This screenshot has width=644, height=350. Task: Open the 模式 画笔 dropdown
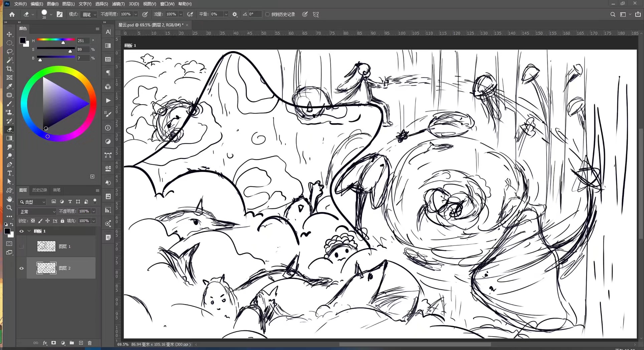point(89,14)
